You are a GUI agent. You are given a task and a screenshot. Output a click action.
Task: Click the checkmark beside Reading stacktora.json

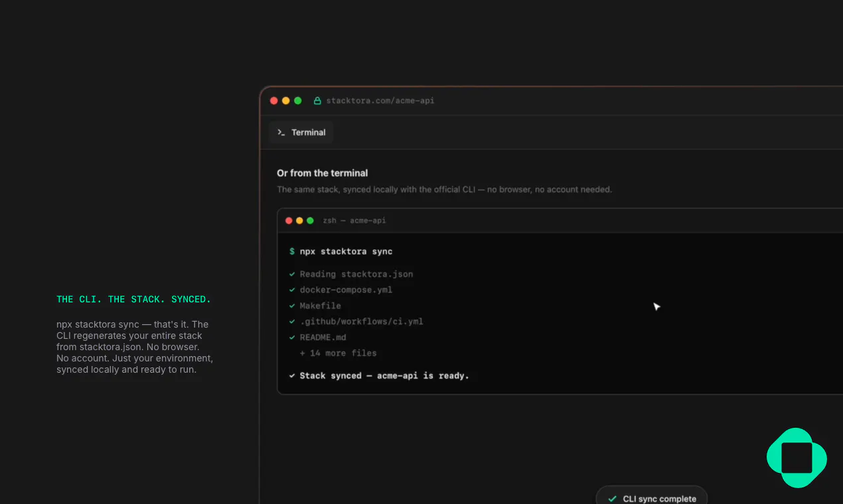coord(292,274)
